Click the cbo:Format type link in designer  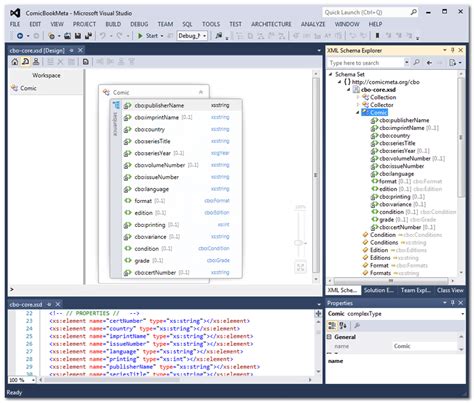217,201
